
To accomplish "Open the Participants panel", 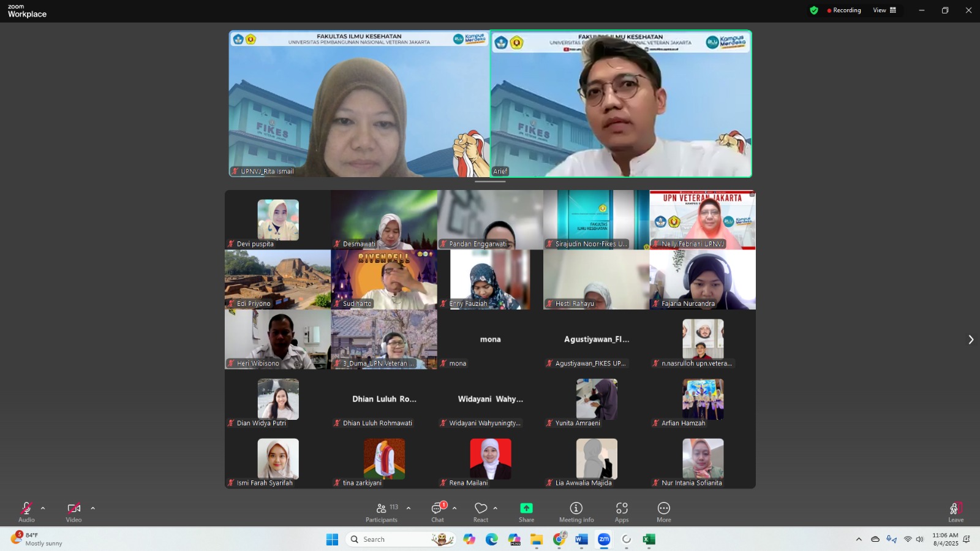I will pyautogui.click(x=382, y=512).
